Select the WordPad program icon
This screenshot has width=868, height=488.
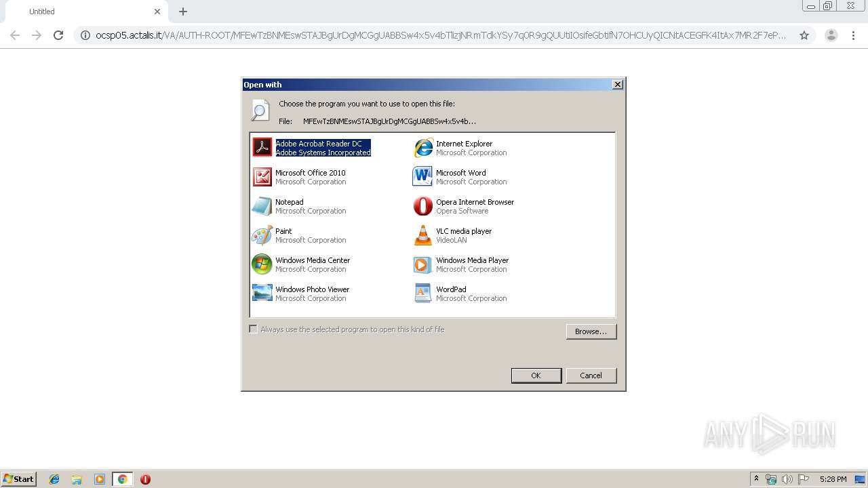[423, 293]
